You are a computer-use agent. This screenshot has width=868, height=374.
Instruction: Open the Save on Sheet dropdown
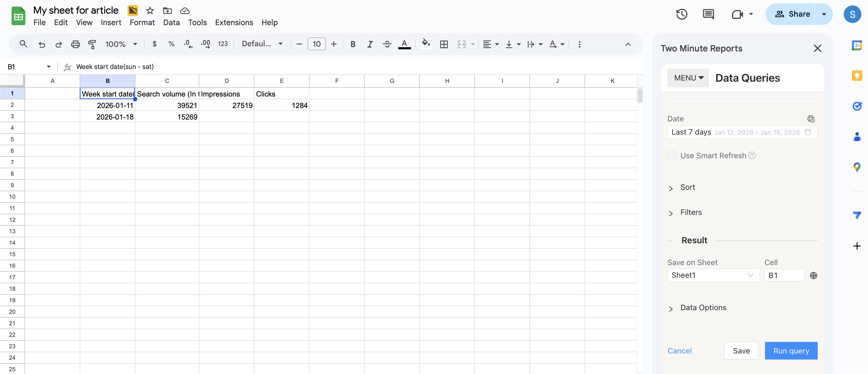pyautogui.click(x=713, y=275)
